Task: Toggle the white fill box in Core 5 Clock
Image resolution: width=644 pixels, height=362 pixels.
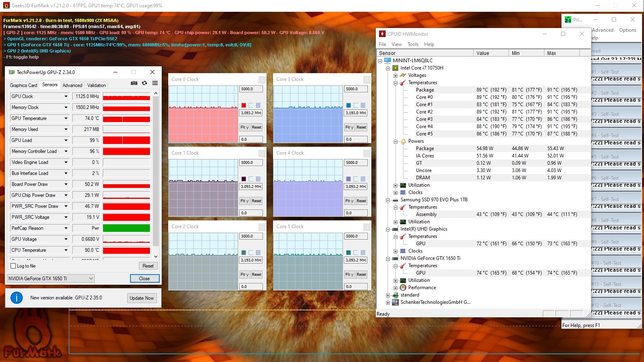Action: click(356, 253)
